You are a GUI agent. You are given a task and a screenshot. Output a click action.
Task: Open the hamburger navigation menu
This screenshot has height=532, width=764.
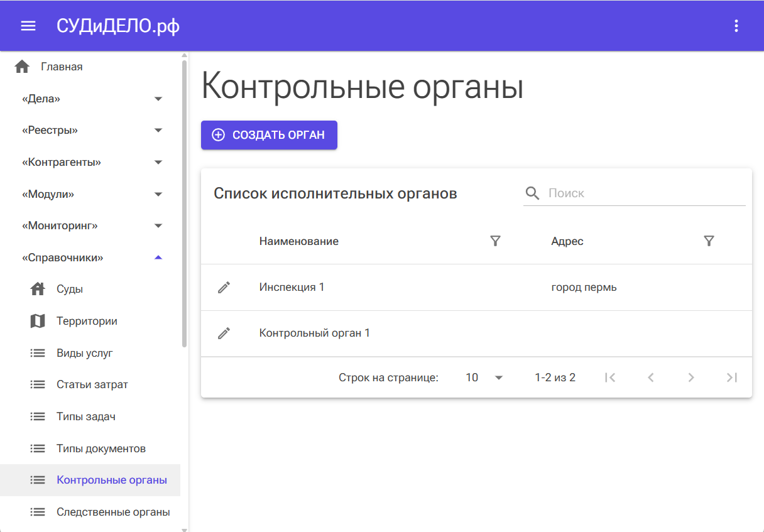(28, 26)
